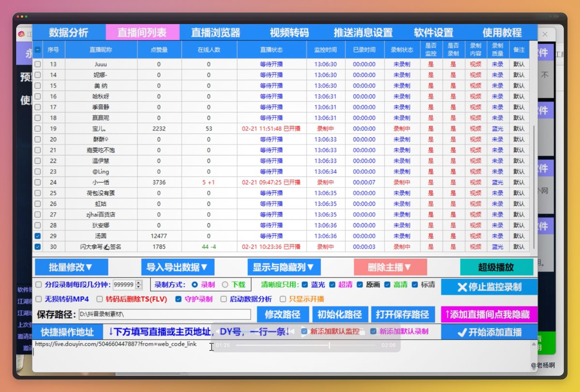Select the 录制 recording mode radio
Screen dimensions: 580x392
pos(195,285)
